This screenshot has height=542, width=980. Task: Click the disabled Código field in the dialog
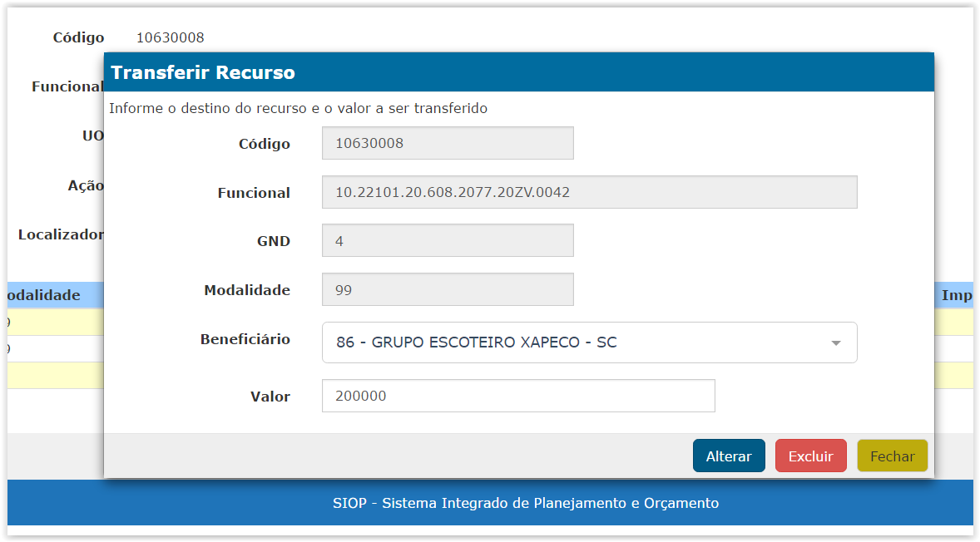point(447,143)
